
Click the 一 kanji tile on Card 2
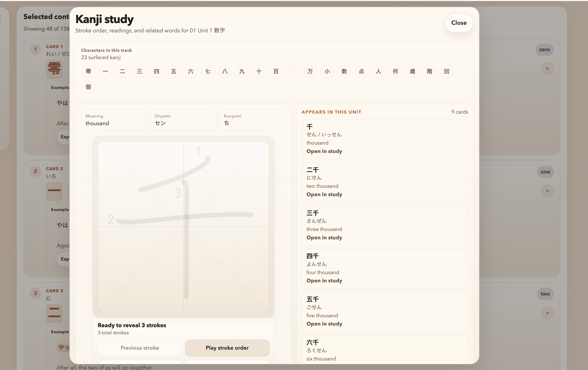(x=54, y=191)
